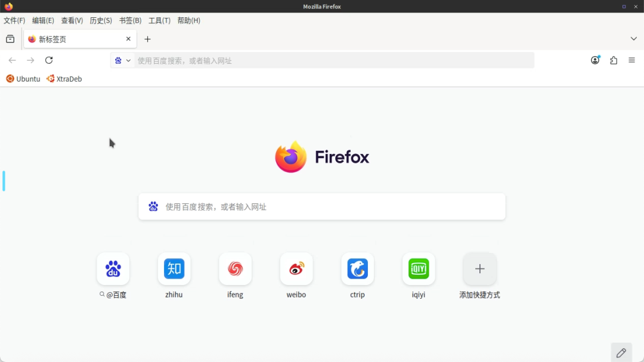Open a new tab with the plus button

pyautogui.click(x=147, y=39)
